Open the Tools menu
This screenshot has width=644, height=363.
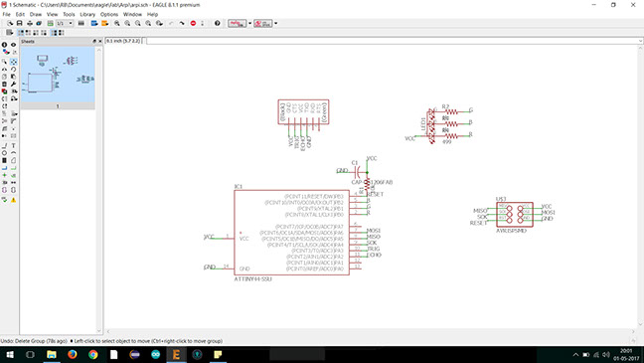click(69, 14)
